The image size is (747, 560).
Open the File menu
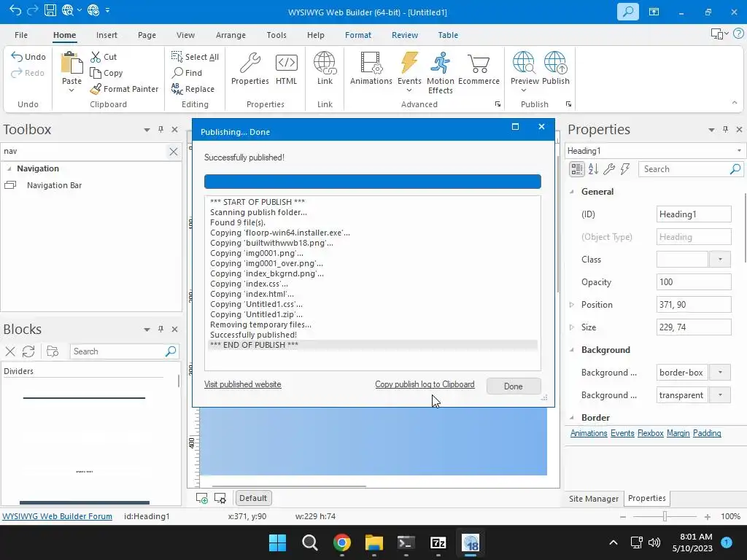click(x=21, y=35)
